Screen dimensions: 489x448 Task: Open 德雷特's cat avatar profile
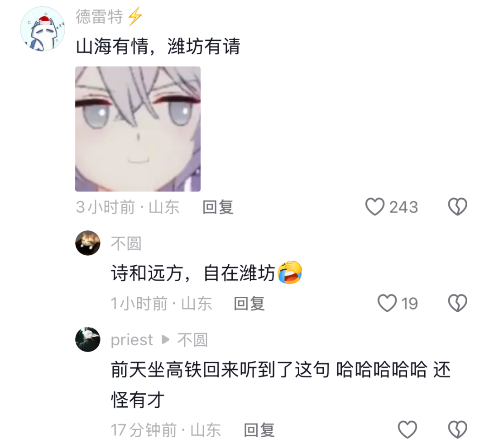pyautogui.click(x=43, y=29)
